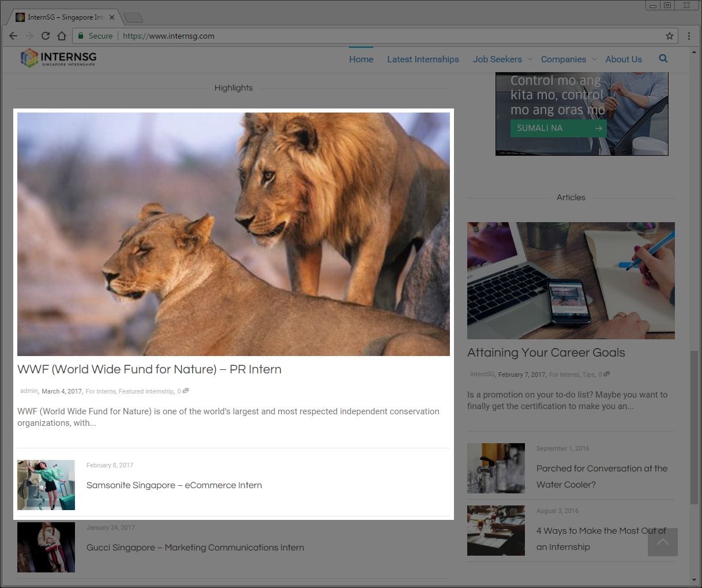The height and width of the screenshot is (588, 702).
Task: Click the browser back arrow
Action: coord(13,36)
